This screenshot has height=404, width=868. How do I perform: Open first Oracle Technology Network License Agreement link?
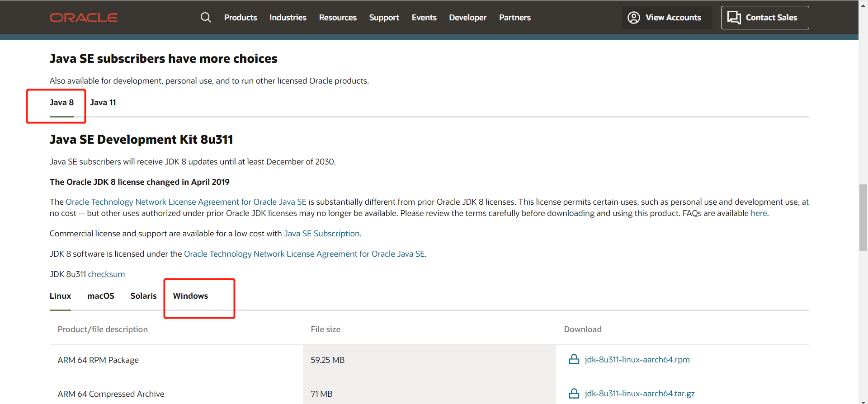(186, 202)
